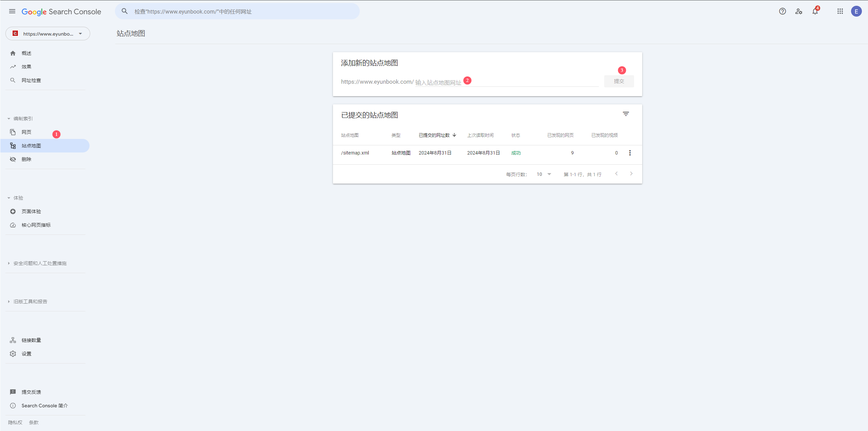The image size is (868, 431).
Task: Select the 网址检查 search icon in sidebar
Action: coord(13,80)
